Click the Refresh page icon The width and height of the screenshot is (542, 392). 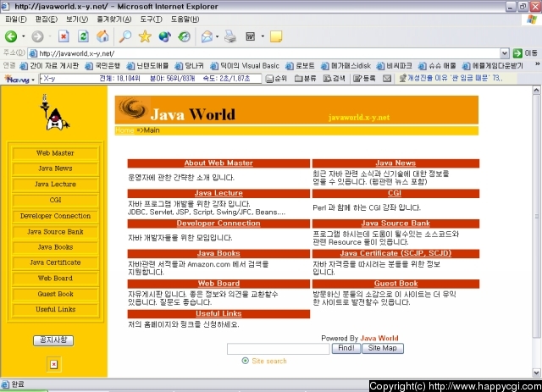tap(83, 36)
